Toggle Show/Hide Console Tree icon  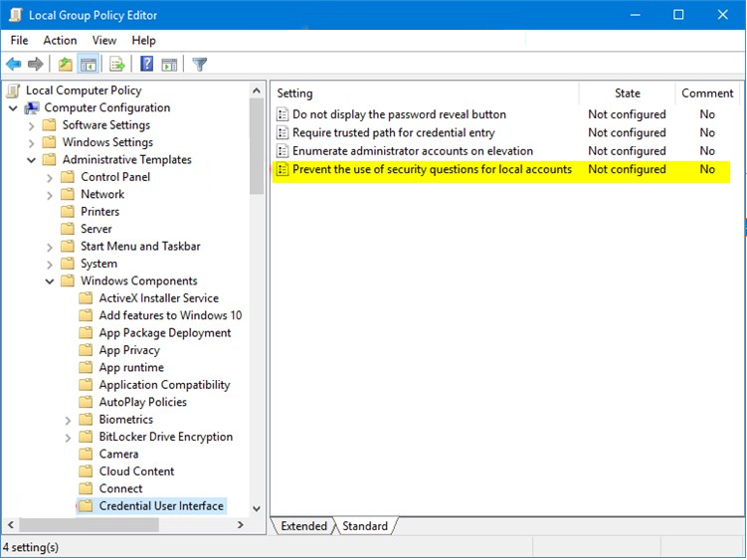89,64
